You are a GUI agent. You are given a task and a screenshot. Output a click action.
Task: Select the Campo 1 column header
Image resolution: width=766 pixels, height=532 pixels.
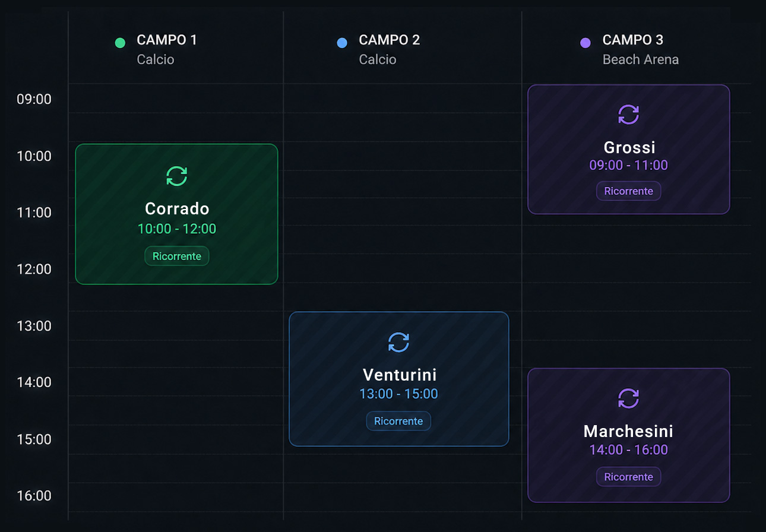(156, 49)
